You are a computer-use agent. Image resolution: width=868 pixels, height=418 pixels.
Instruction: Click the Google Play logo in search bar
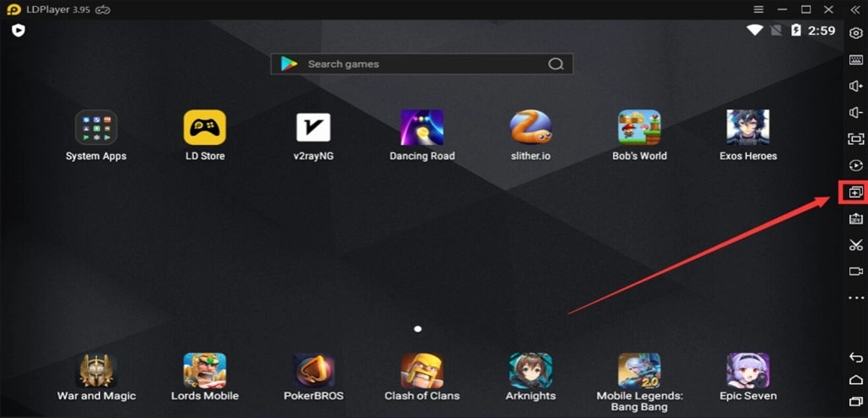289,64
